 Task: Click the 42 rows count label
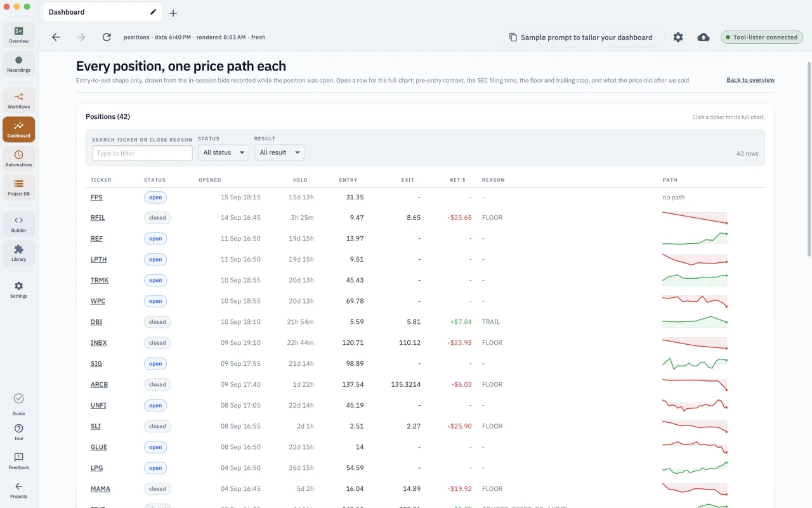[747, 154]
